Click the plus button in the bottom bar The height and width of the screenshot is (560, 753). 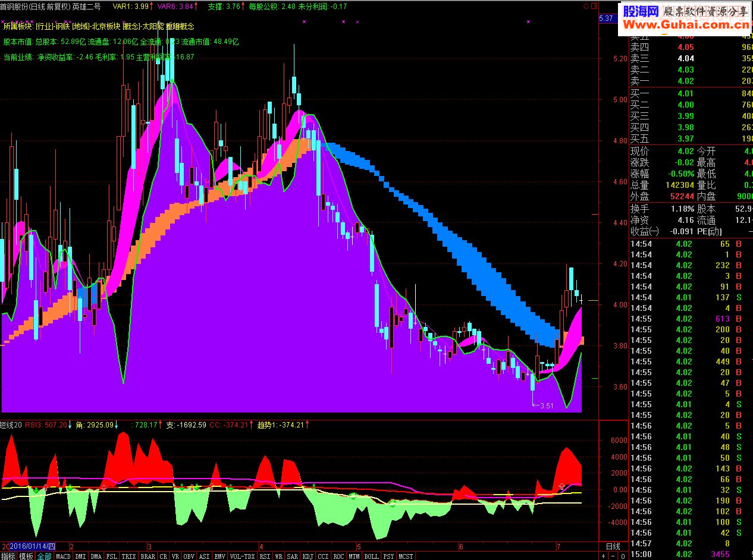click(x=604, y=556)
